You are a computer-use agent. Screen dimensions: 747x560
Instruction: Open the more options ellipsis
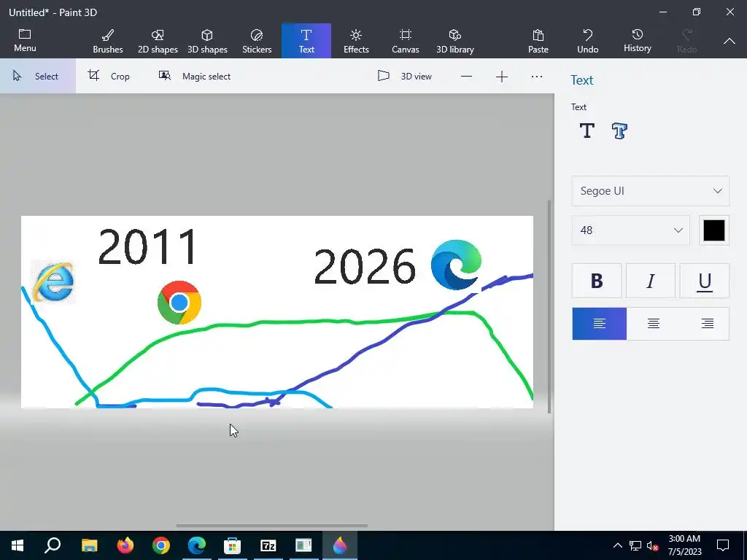(x=537, y=77)
